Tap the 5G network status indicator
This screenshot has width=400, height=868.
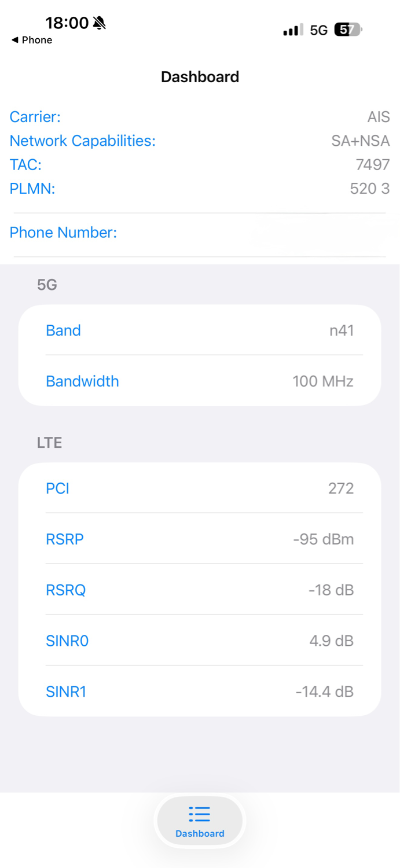[319, 30]
